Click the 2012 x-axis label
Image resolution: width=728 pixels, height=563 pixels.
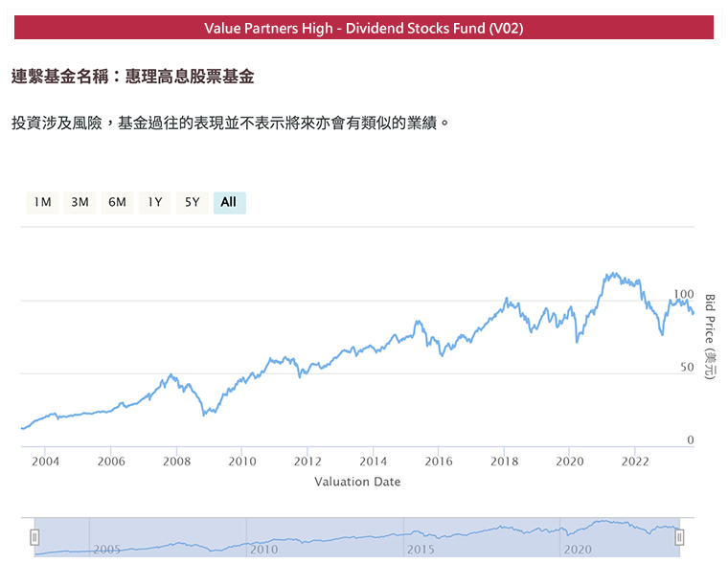point(307,462)
